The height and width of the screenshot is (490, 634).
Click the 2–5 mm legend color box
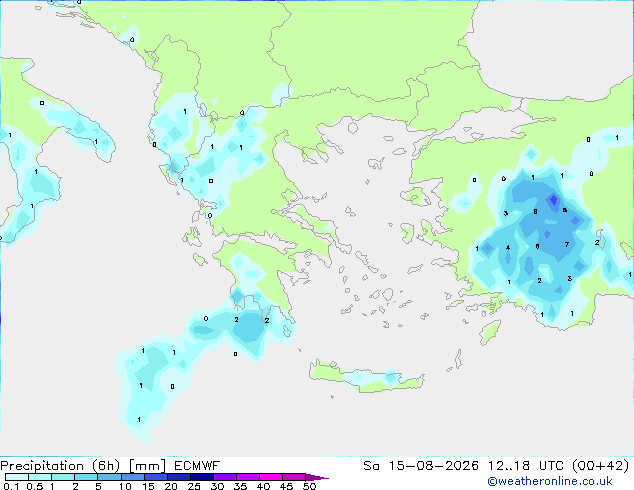point(86,477)
